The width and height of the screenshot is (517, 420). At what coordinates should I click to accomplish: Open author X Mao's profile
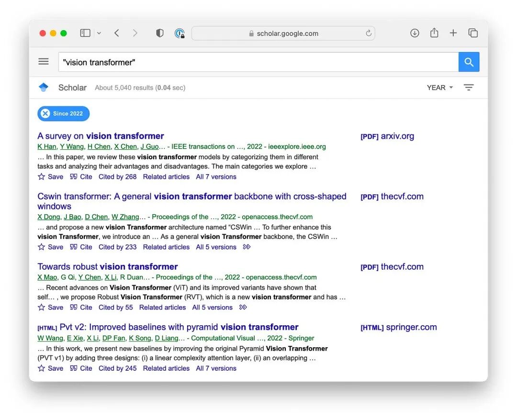click(47, 277)
